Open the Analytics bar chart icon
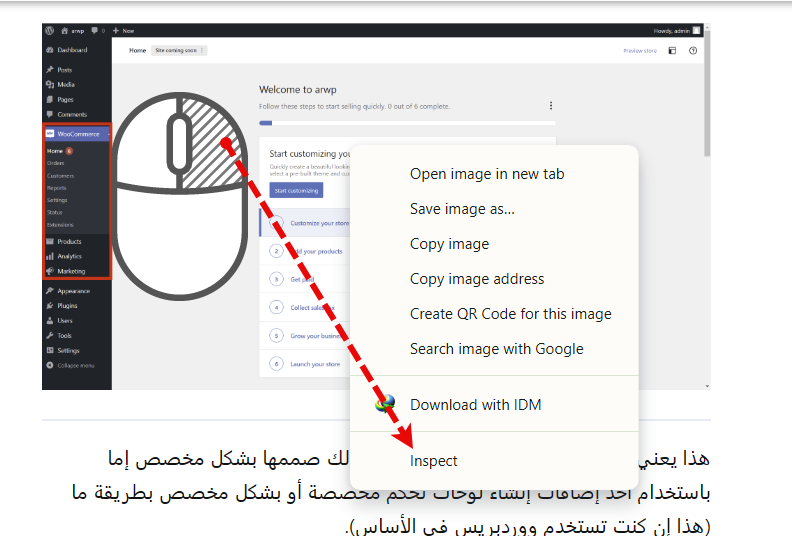The height and width of the screenshot is (536, 792). point(50,256)
